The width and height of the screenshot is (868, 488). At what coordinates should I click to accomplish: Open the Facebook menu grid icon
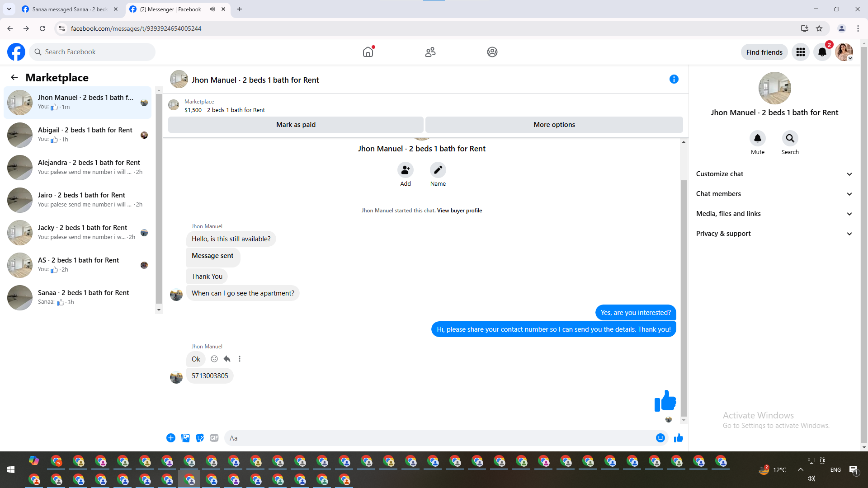point(801,52)
